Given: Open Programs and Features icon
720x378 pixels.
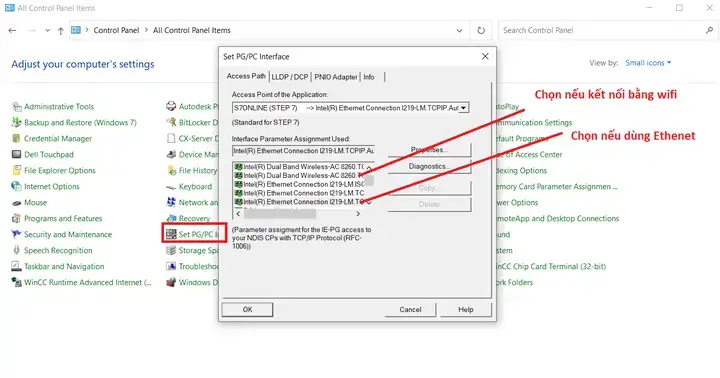Looking at the screenshot, I should point(17,219).
